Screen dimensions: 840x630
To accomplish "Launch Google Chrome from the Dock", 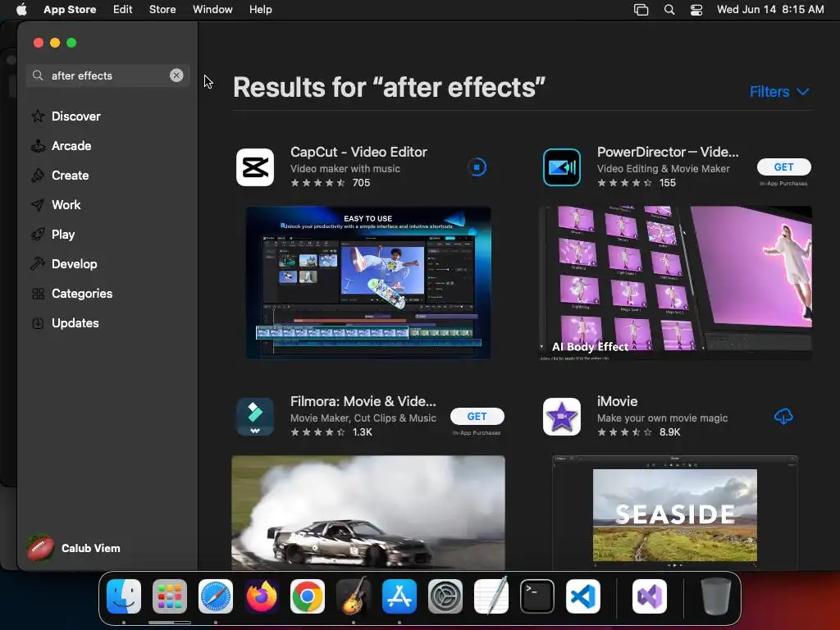I will coord(308,596).
